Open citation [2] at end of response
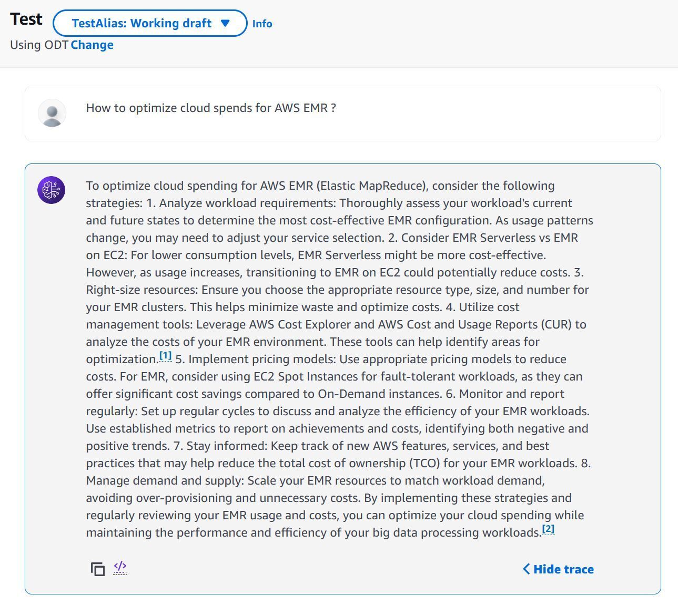Viewport: 678px width, 616px height. coord(548,529)
